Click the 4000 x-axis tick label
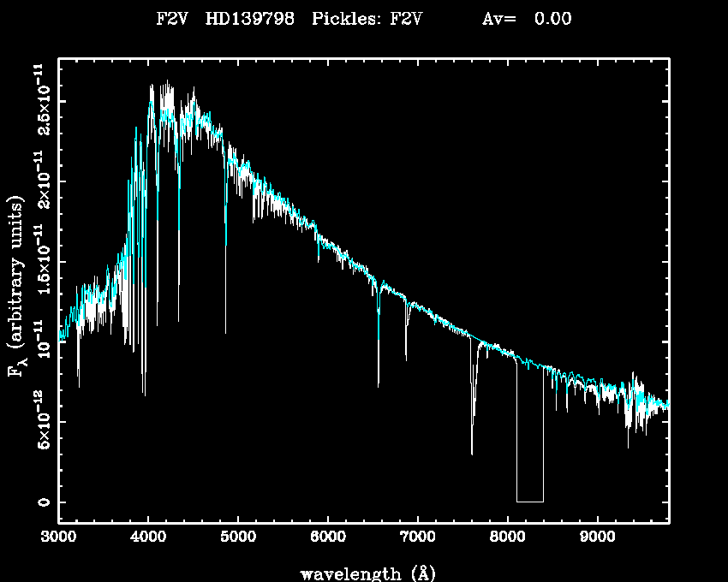Screen dimensions: 728x582 coord(148,537)
